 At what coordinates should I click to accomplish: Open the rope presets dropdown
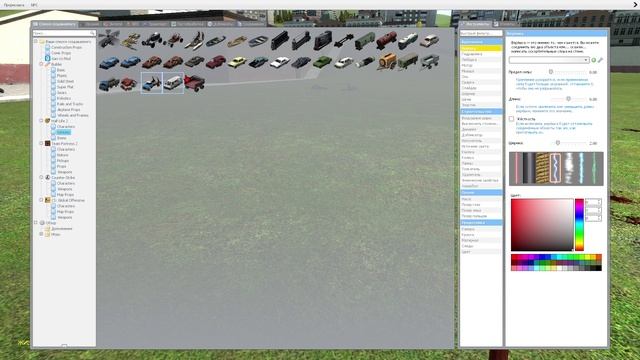[x=549, y=60]
